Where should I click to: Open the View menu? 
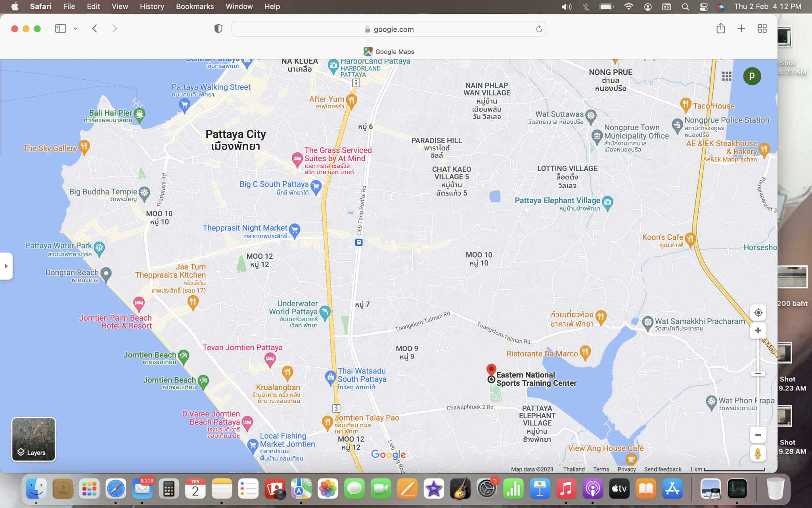click(120, 6)
